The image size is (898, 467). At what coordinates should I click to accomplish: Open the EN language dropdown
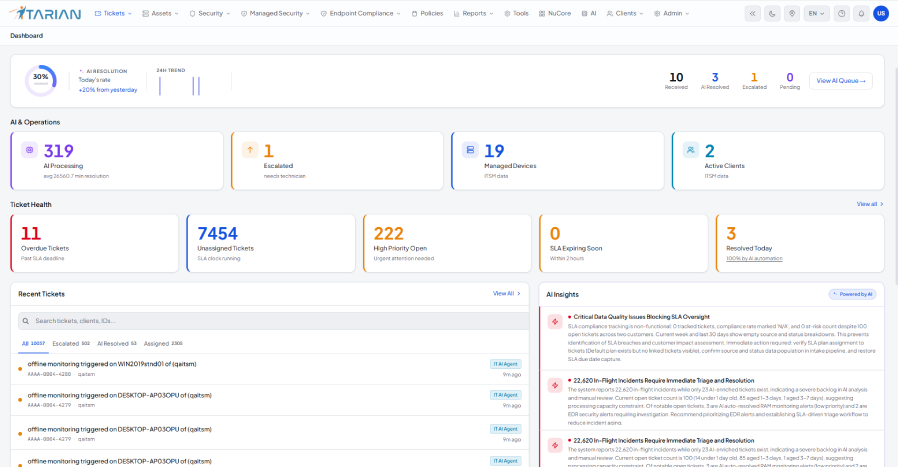(816, 13)
